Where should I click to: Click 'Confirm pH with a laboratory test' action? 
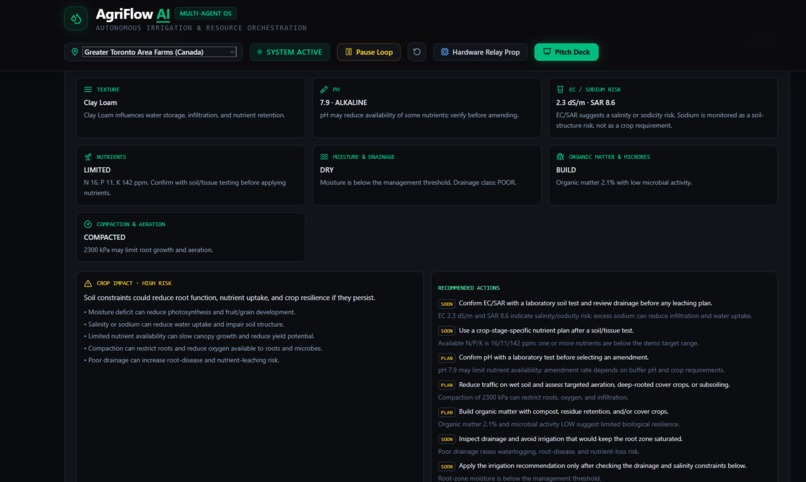[x=554, y=357]
